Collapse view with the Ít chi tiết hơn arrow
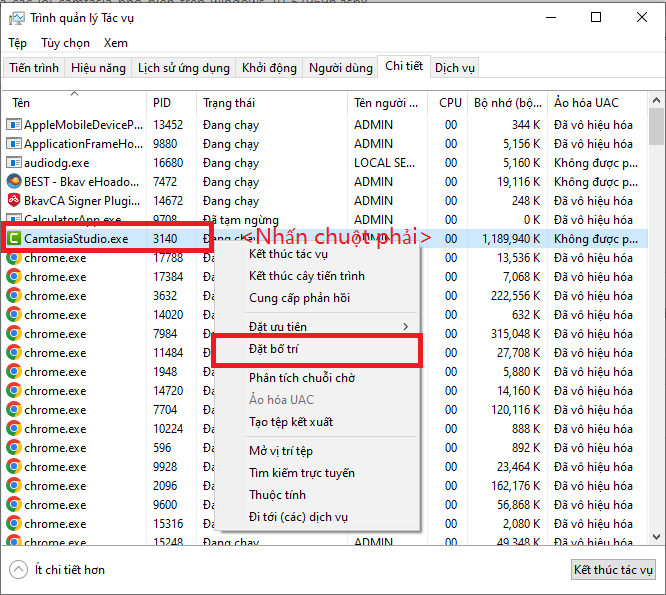This screenshot has width=666, height=595. coord(18,570)
